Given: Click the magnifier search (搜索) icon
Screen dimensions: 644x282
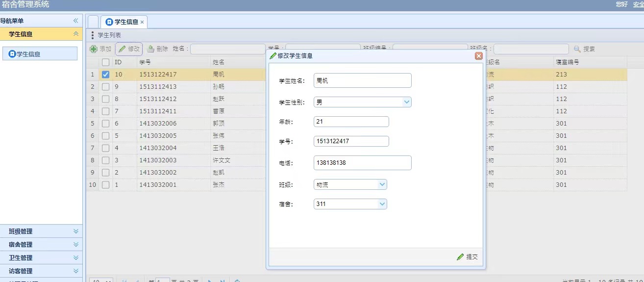Looking at the screenshot, I should tap(577, 49).
